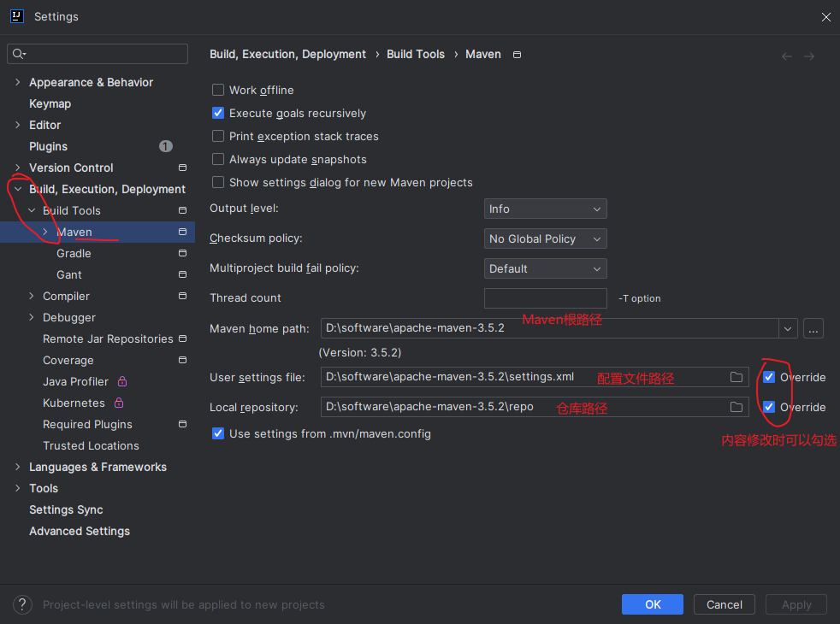Click the ellipsis browse button for Maven home

coord(813,328)
